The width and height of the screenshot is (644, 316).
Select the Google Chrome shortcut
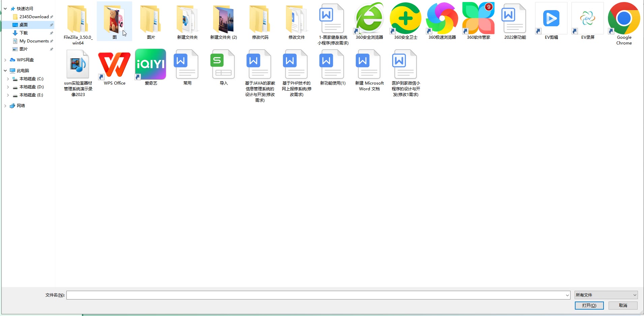coord(624,24)
